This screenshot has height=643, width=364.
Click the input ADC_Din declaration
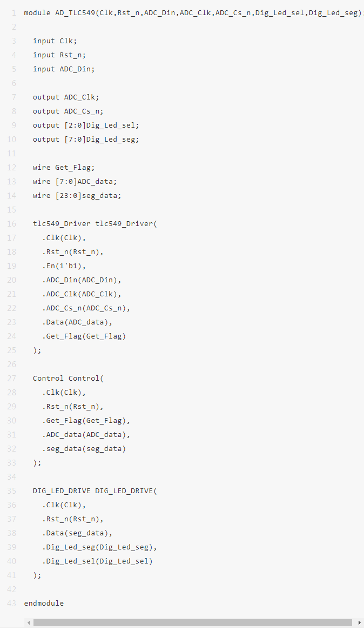[x=64, y=69]
